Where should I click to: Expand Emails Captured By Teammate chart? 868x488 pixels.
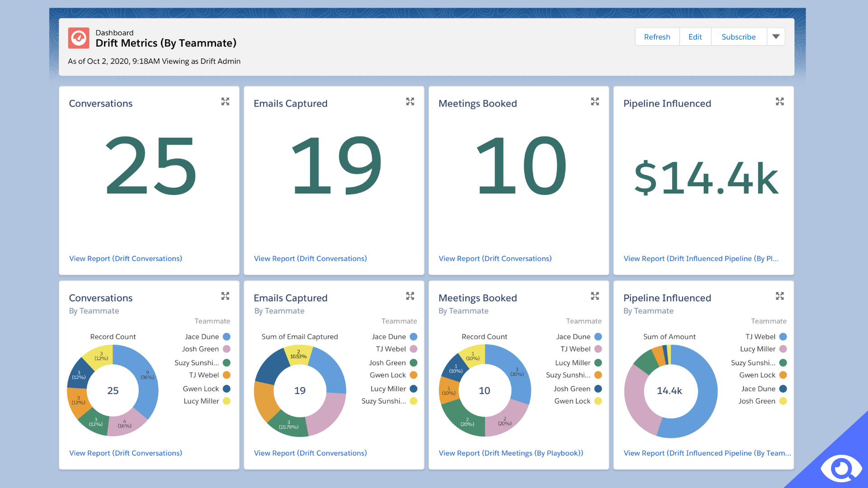point(410,296)
